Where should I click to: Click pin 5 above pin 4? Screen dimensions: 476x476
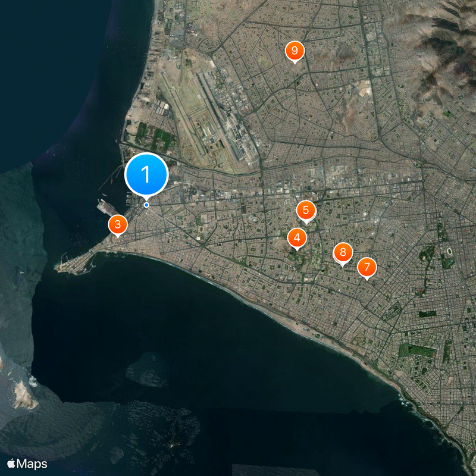click(x=306, y=209)
